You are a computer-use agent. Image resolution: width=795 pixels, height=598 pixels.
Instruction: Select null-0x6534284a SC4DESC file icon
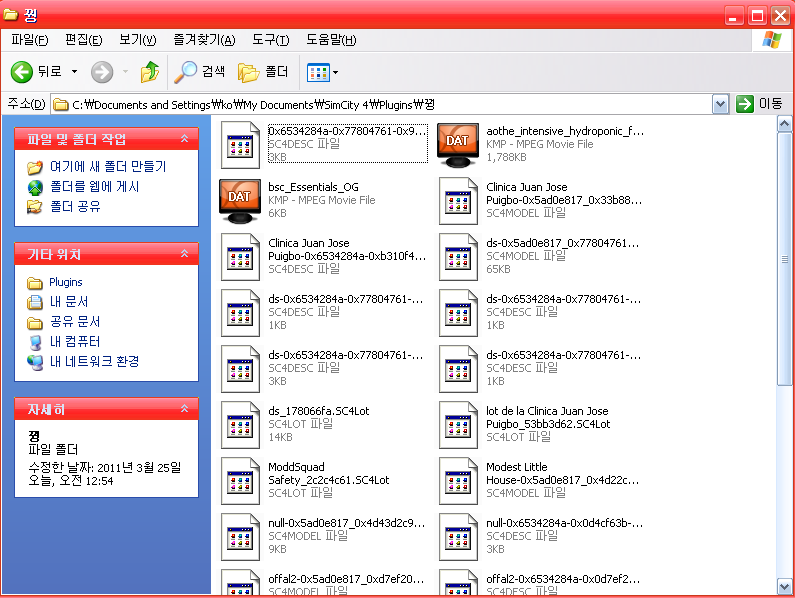pyautogui.click(x=458, y=537)
